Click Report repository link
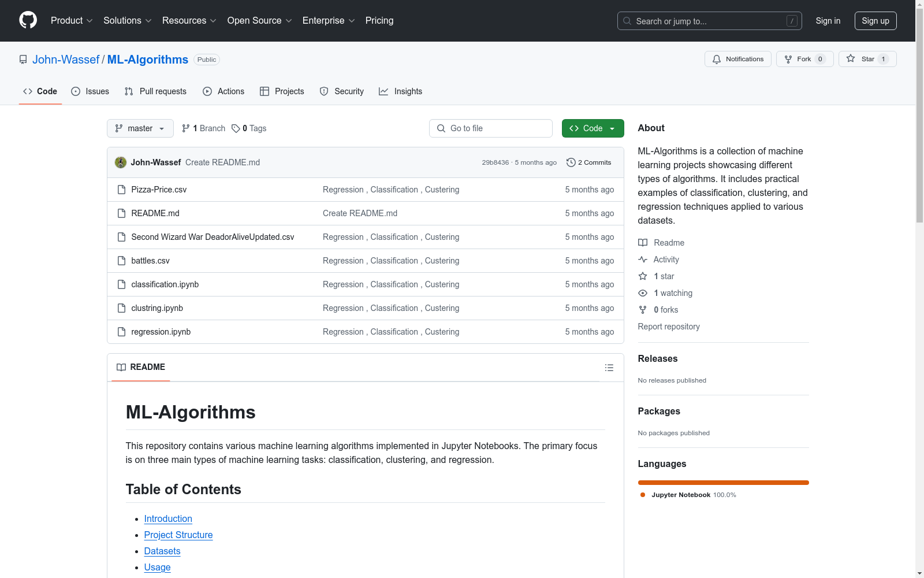The height and width of the screenshot is (578, 924). 669,327
